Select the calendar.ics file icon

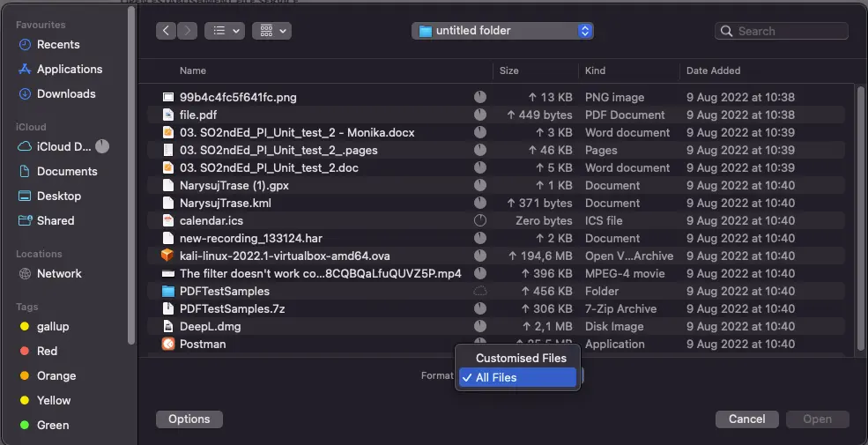(167, 221)
